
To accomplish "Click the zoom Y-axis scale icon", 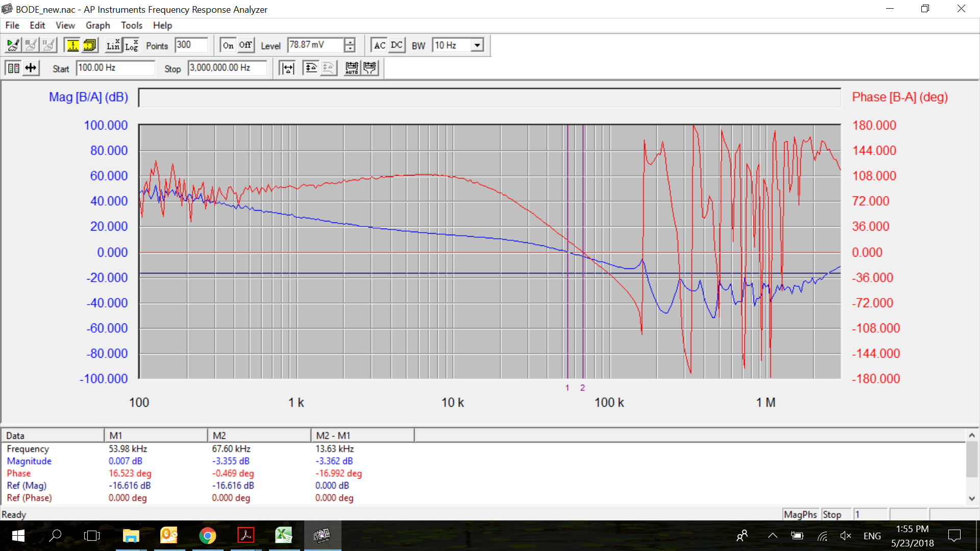I will click(311, 68).
